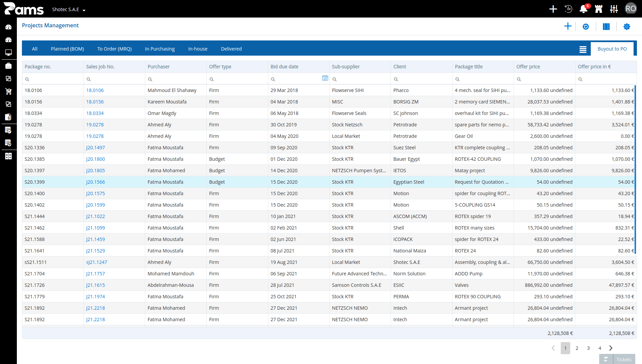Click the Buyout to PO button
Viewport: 642px width, 364px height.
[612, 49]
